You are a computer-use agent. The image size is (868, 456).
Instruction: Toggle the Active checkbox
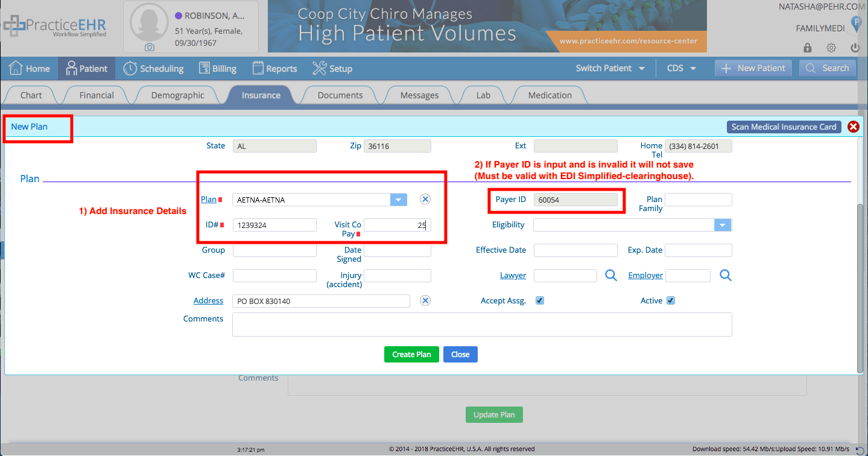(x=671, y=300)
